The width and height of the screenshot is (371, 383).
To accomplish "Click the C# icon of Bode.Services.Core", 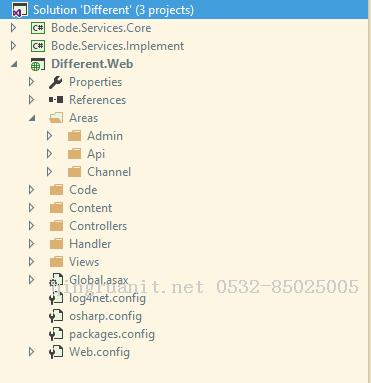I will coord(38,28).
